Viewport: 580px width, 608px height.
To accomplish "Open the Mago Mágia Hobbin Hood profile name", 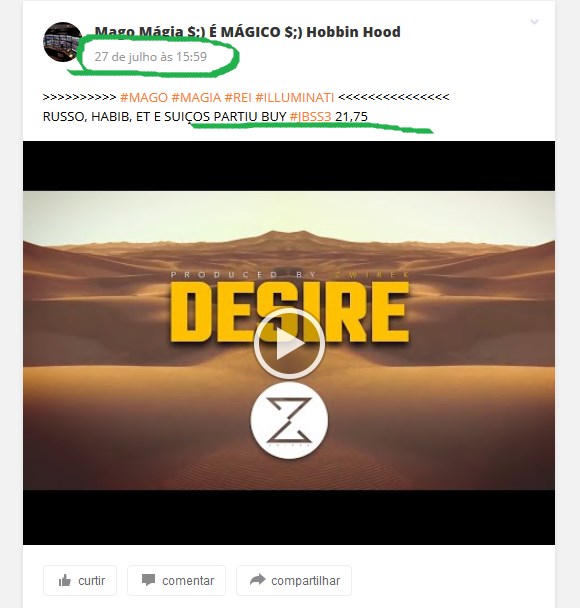I will 248,32.
